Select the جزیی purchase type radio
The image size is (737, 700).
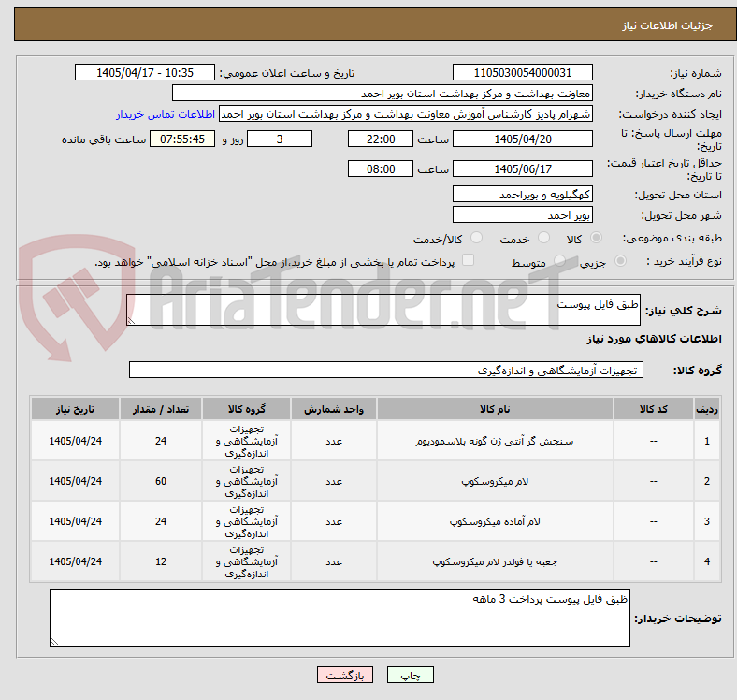(x=620, y=260)
